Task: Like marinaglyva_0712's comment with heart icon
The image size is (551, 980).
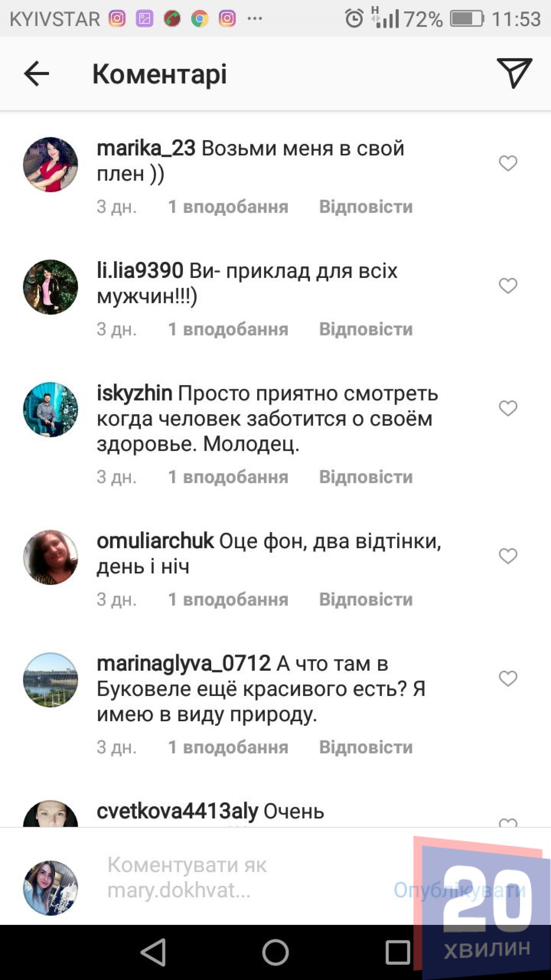Action: [x=508, y=678]
